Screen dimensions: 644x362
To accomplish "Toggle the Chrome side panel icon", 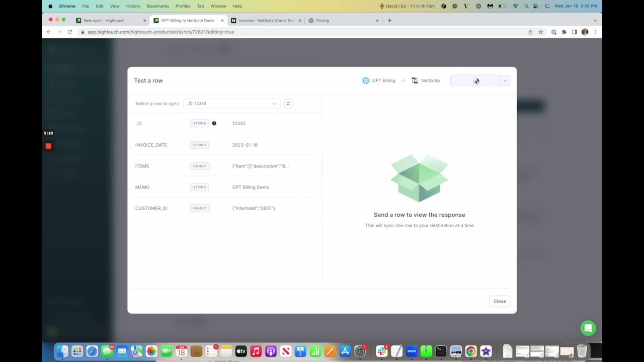I will tap(574, 32).
